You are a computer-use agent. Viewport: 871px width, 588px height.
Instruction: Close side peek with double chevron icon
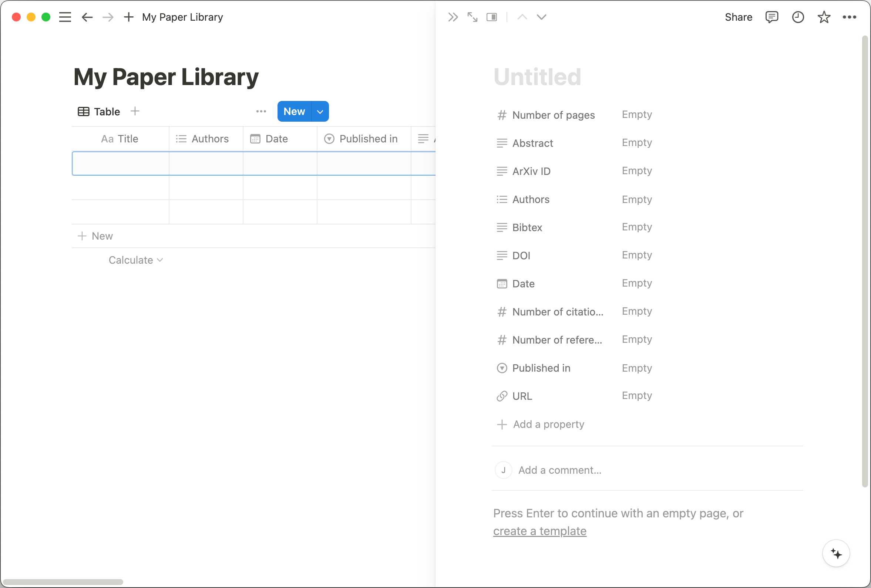pyautogui.click(x=453, y=17)
